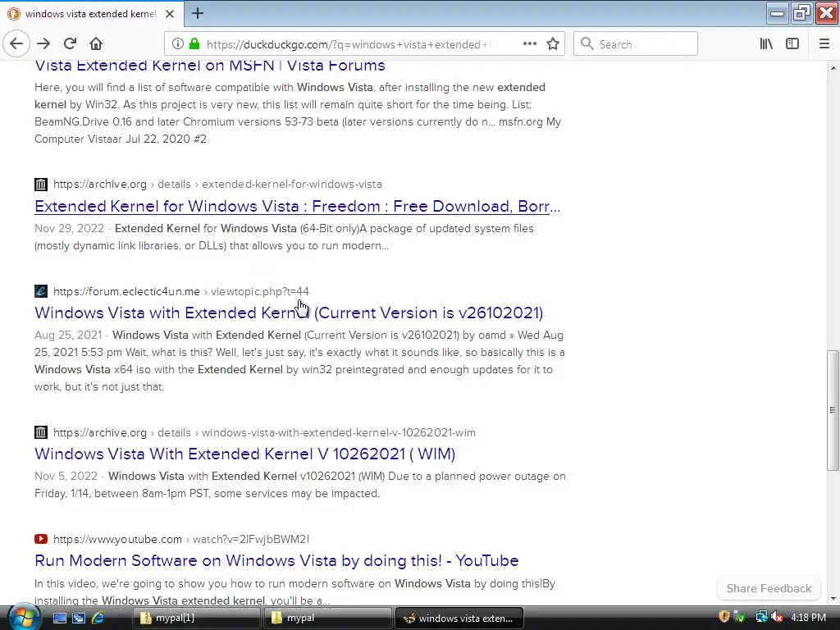The image size is (840, 630).
Task: Open the Windows Start orb
Action: (x=23, y=617)
